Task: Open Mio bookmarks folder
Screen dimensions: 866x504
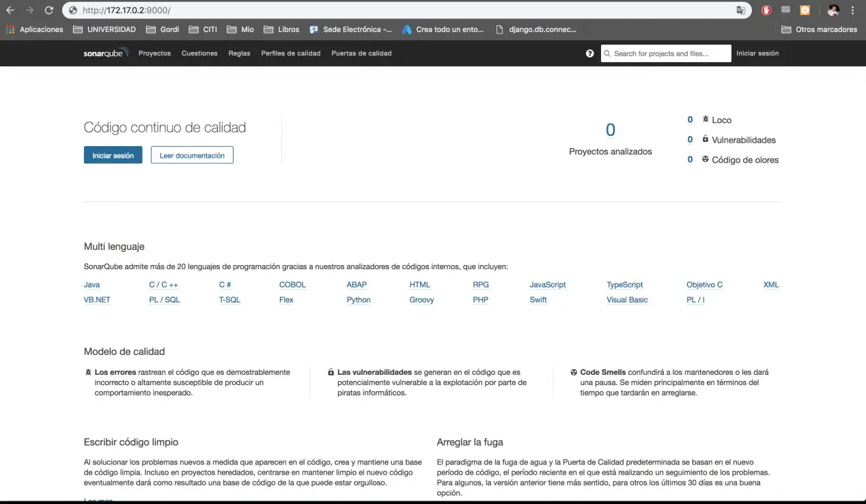Action: pyautogui.click(x=240, y=29)
